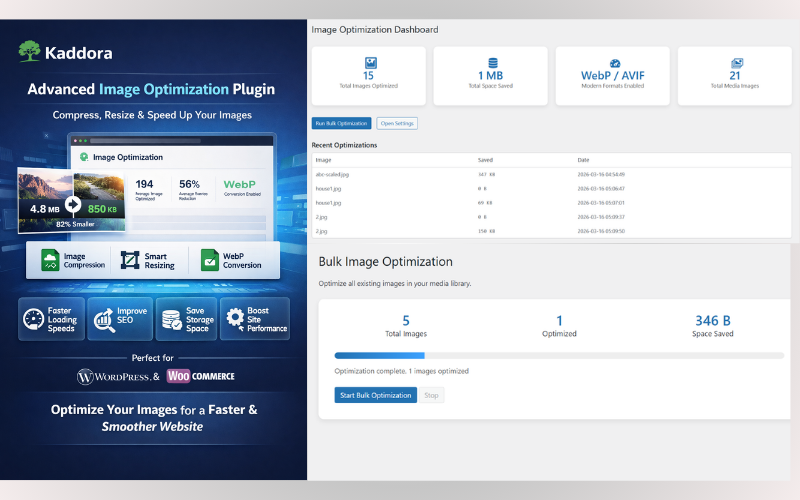Click the mountain landscape before/after thumbnail
Image resolution: width=800 pixels, height=500 pixels.
[71, 200]
